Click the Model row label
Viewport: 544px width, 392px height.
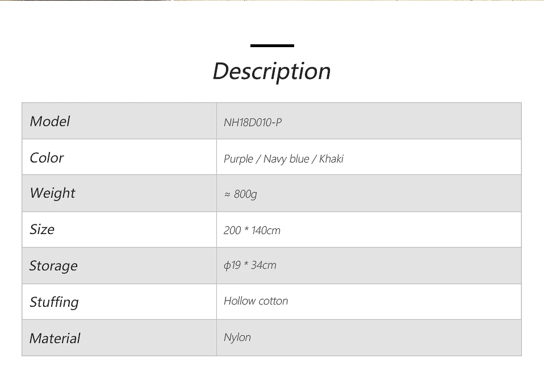[x=49, y=121]
